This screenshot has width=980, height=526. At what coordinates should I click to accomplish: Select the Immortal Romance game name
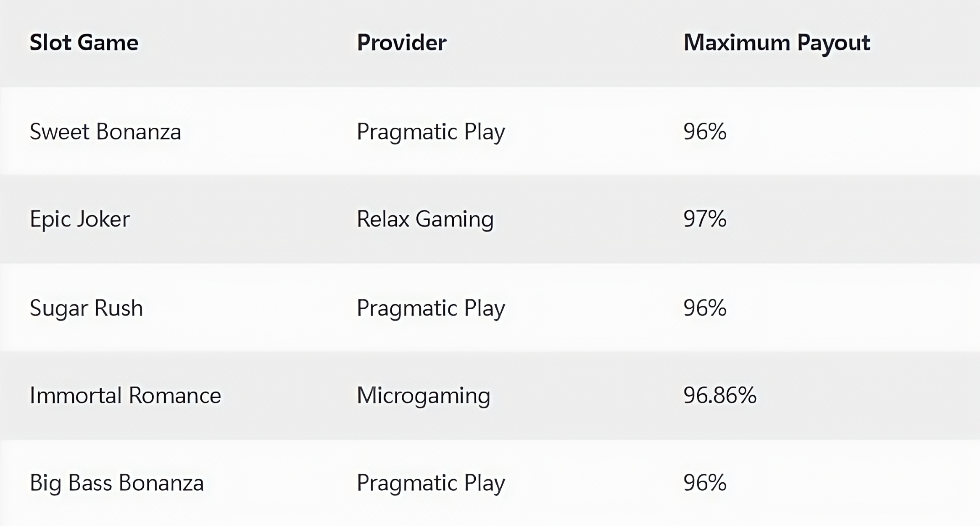click(x=125, y=395)
